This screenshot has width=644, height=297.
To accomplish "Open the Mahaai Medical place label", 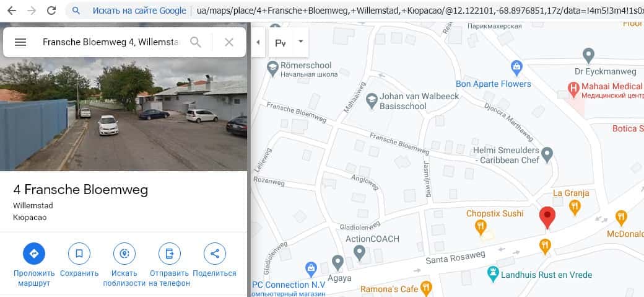I will 612,86.
